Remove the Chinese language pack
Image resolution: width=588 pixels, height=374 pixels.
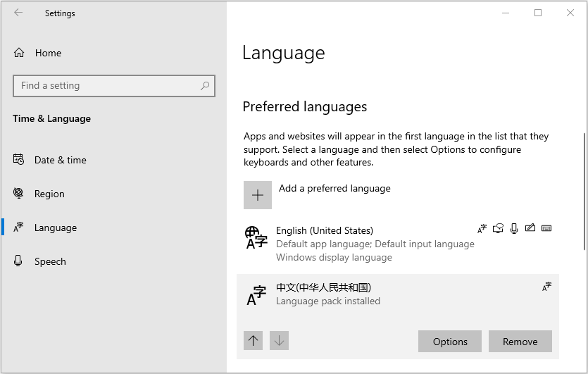520,342
